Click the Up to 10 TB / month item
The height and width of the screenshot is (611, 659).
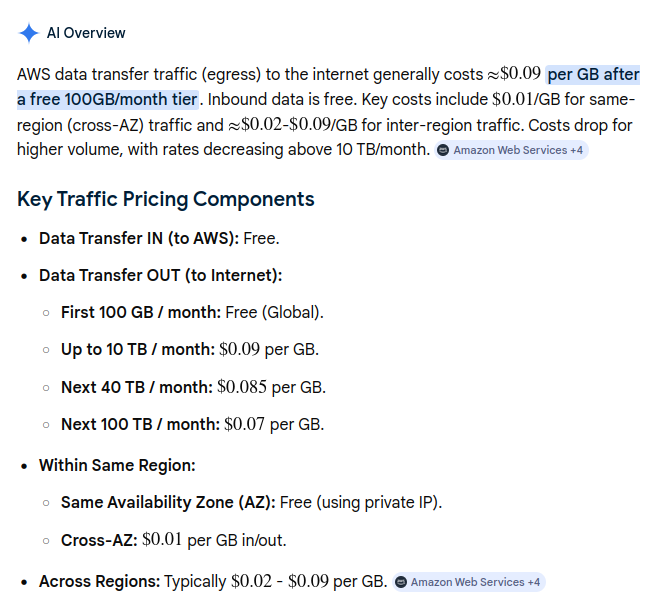[x=190, y=350]
